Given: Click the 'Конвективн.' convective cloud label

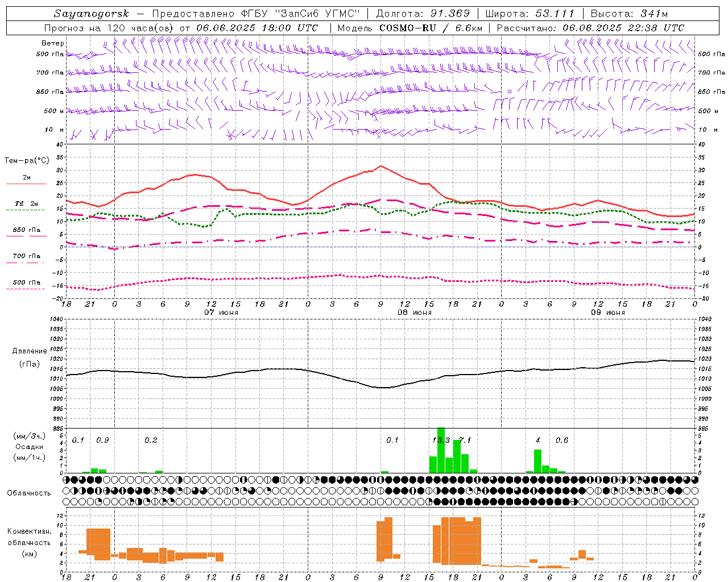Looking at the screenshot, I should [30, 531].
